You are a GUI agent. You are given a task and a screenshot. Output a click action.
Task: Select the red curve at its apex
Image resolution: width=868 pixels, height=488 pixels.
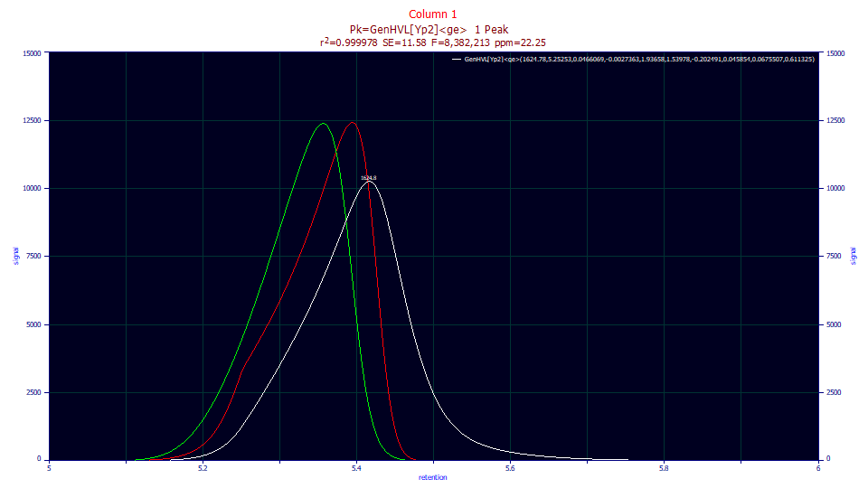click(x=352, y=123)
